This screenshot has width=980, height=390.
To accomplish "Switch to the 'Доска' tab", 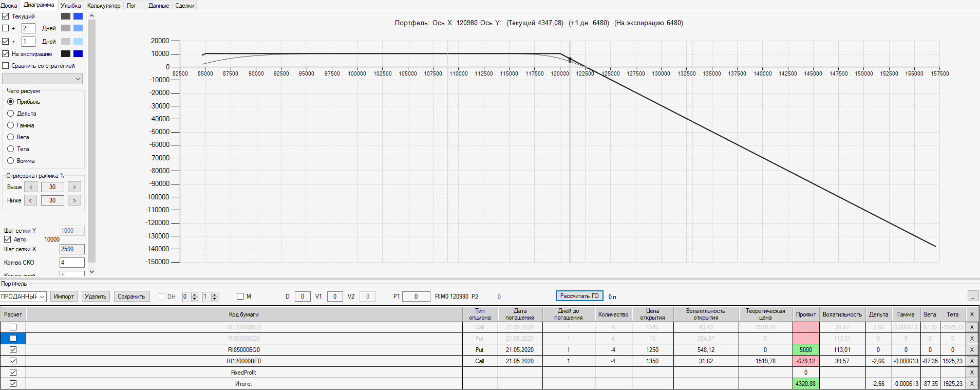I will 9,6.
